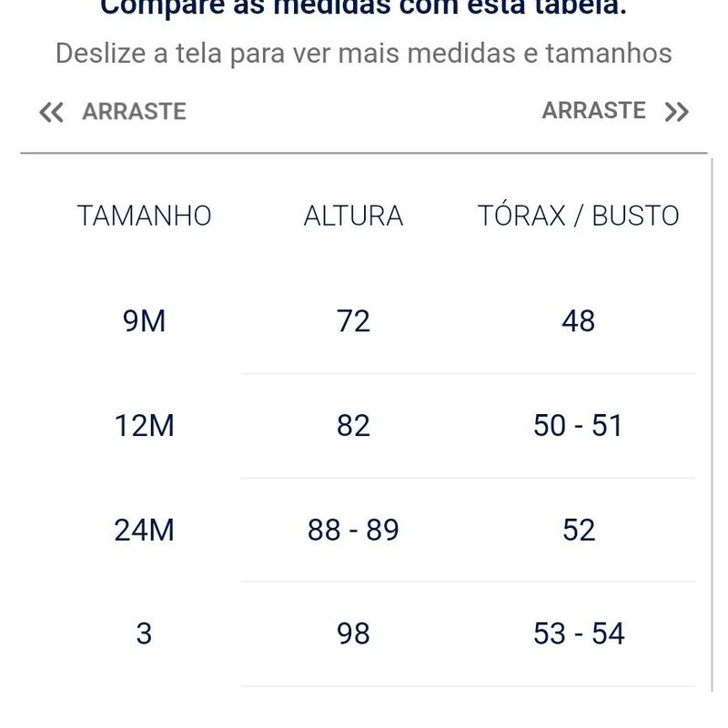728x728 pixels.
Task: Click bust range 50 - 51
Action: [579, 425]
